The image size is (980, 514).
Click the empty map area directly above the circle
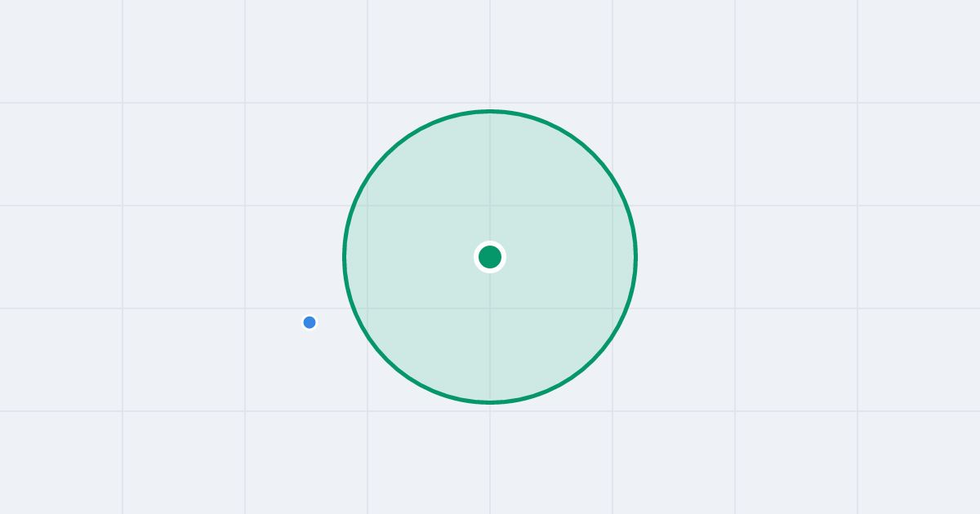pos(490,53)
